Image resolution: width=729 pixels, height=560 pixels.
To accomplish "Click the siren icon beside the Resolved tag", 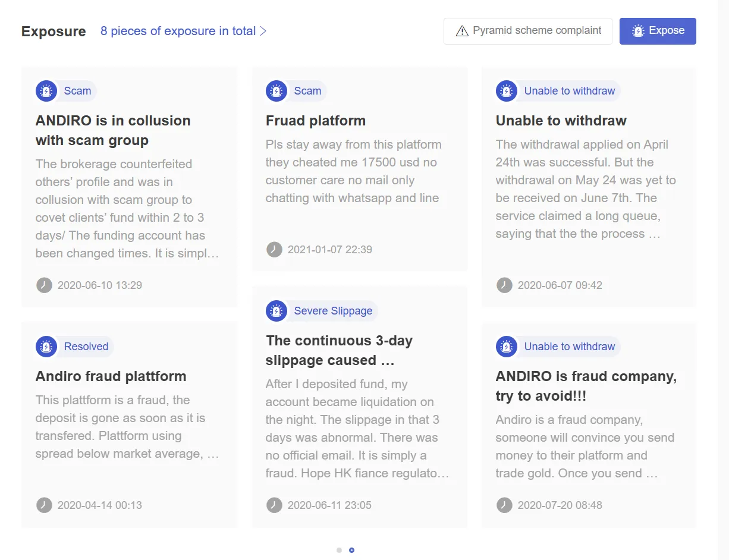I will pos(46,347).
